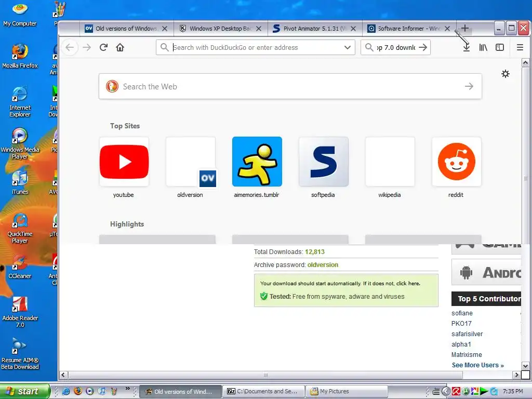Click the Android banner on the page
Viewport: 532px width, 399px height.
tap(486, 272)
